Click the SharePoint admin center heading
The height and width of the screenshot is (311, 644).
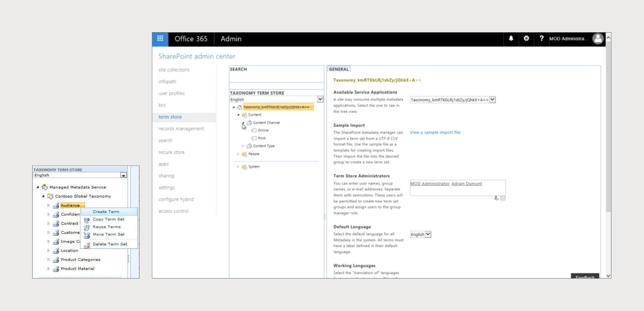197,56
